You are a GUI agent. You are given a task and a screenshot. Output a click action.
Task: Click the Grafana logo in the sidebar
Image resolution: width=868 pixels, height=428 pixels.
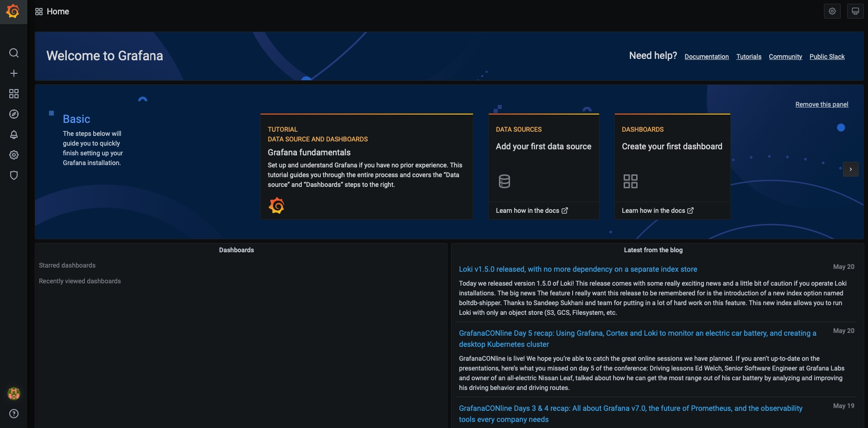click(13, 11)
